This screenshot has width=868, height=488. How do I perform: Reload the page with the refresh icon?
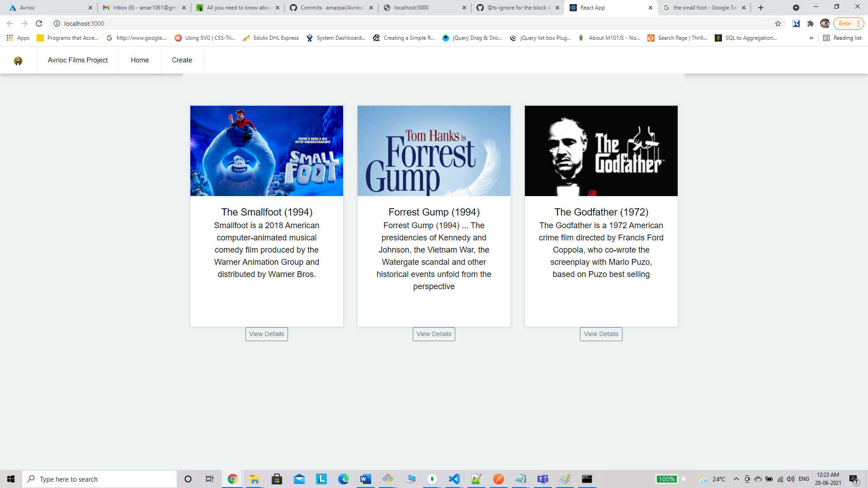point(39,23)
